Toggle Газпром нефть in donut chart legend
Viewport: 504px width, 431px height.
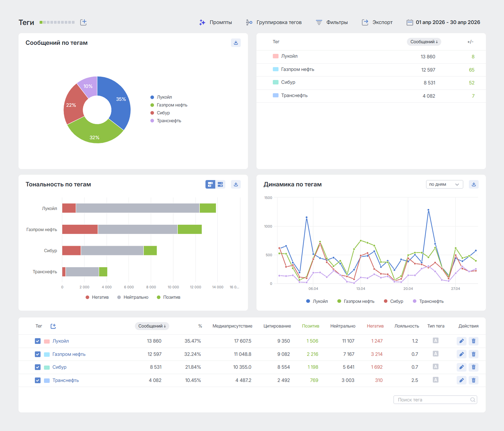tap(169, 105)
